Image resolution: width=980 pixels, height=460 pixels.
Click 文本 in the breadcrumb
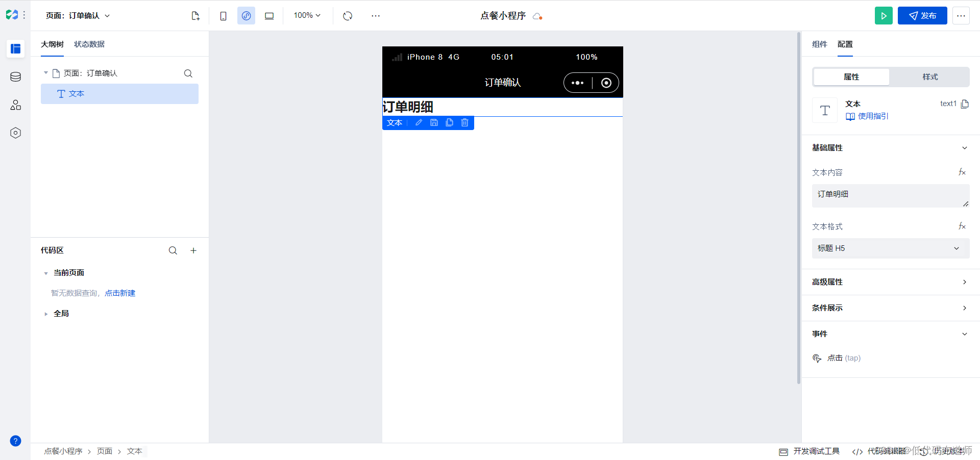coord(135,451)
